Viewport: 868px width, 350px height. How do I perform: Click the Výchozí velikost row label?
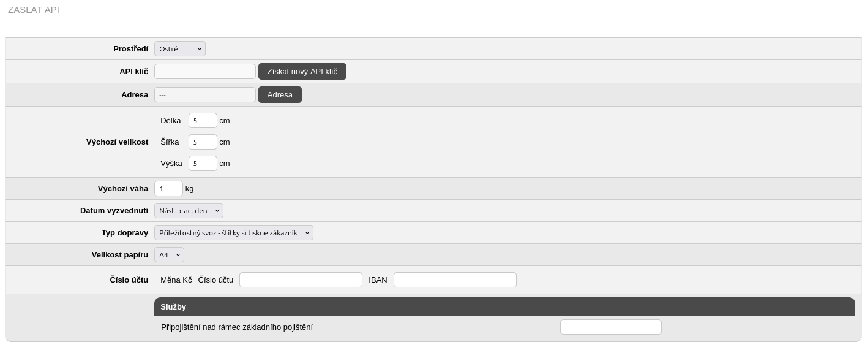click(x=117, y=142)
